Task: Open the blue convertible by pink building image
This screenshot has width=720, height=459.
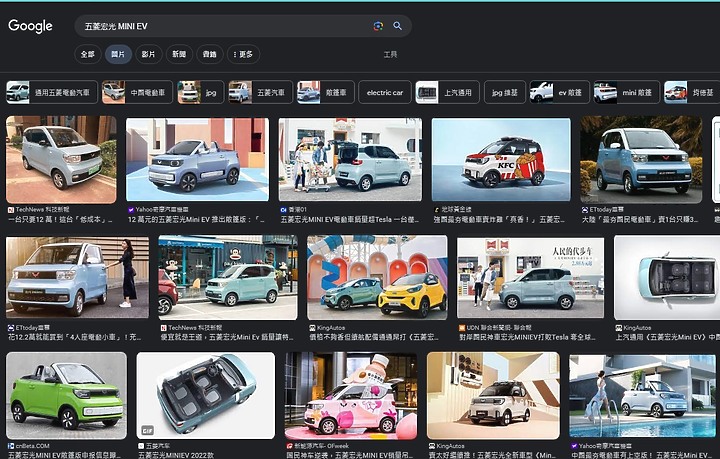Action: click(x=197, y=160)
